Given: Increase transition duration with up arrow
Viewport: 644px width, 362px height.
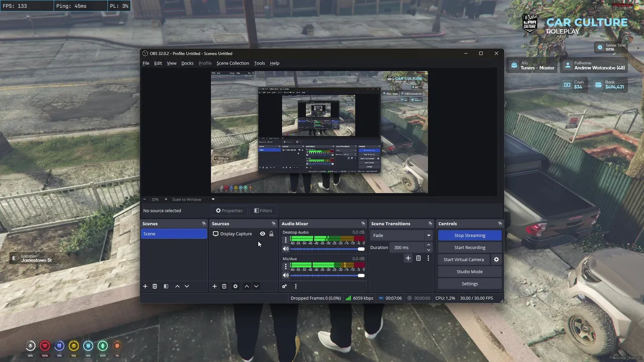Looking at the screenshot, I should pyautogui.click(x=428, y=245).
